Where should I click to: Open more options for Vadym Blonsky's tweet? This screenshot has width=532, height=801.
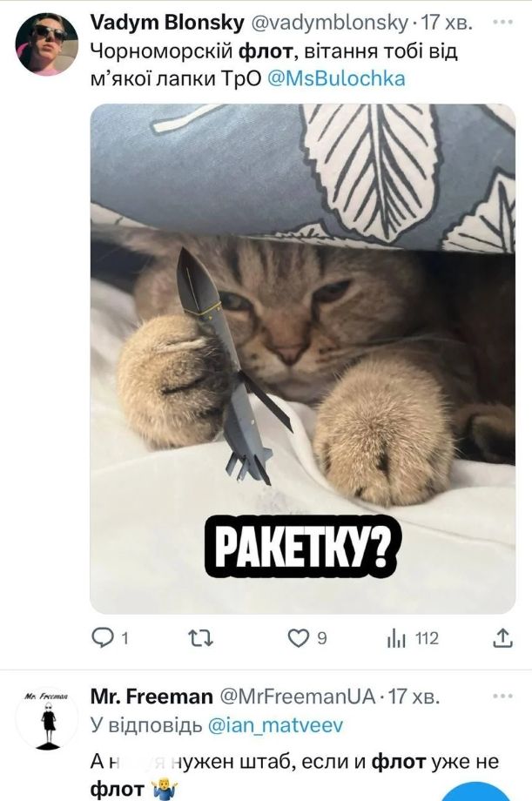tap(503, 22)
